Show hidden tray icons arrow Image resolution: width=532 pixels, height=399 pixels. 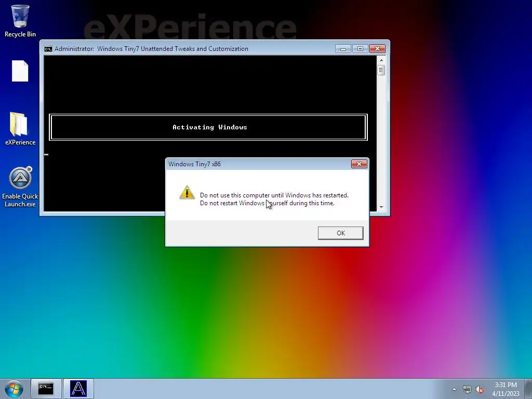[x=454, y=389]
